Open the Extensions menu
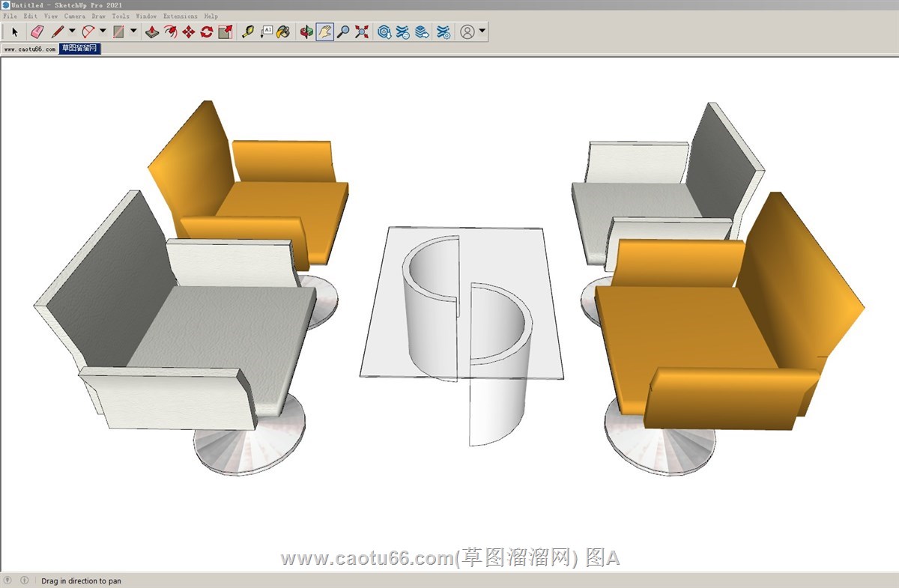The width and height of the screenshot is (899, 588). [180, 16]
